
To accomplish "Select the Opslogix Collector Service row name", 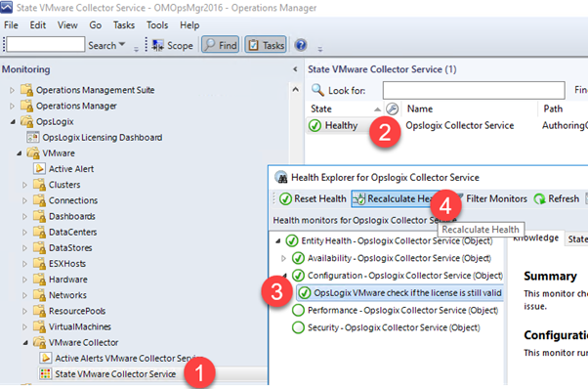I will pyautogui.click(x=459, y=125).
